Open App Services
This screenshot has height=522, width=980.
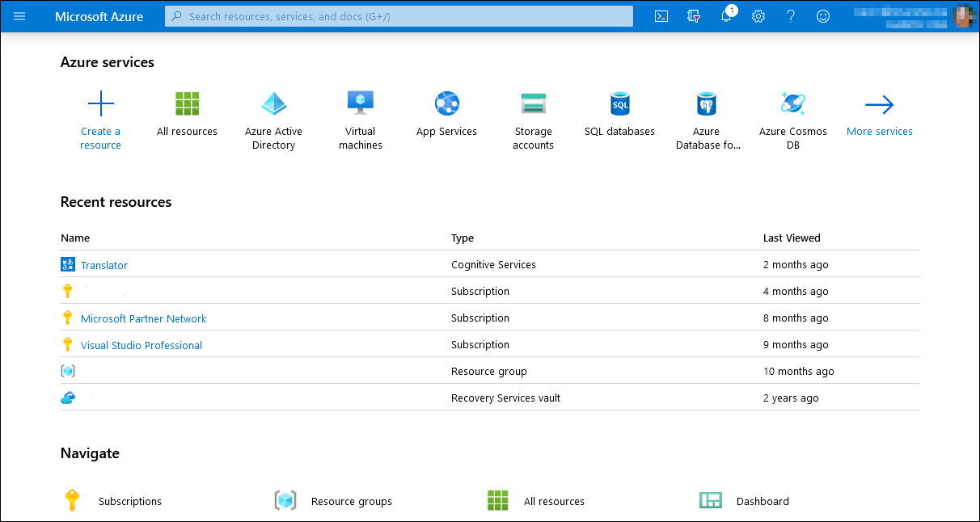pos(446,113)
